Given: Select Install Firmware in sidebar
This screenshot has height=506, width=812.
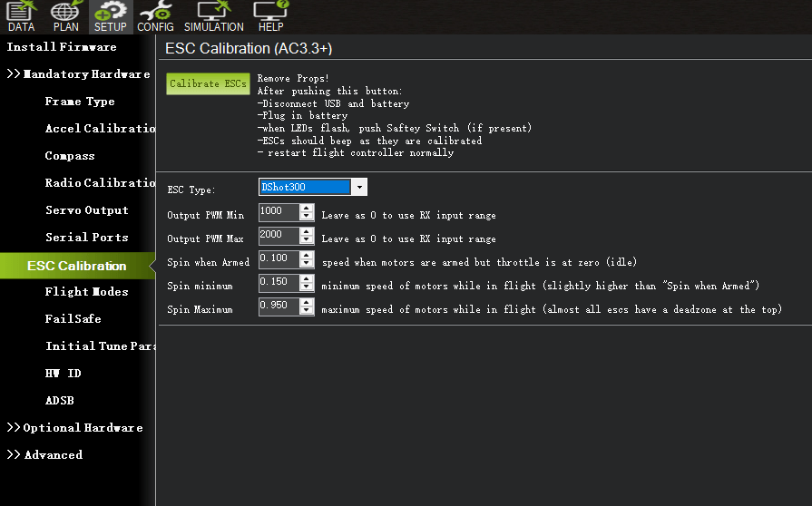Looking at the screenshot, I should pos(62,47).
